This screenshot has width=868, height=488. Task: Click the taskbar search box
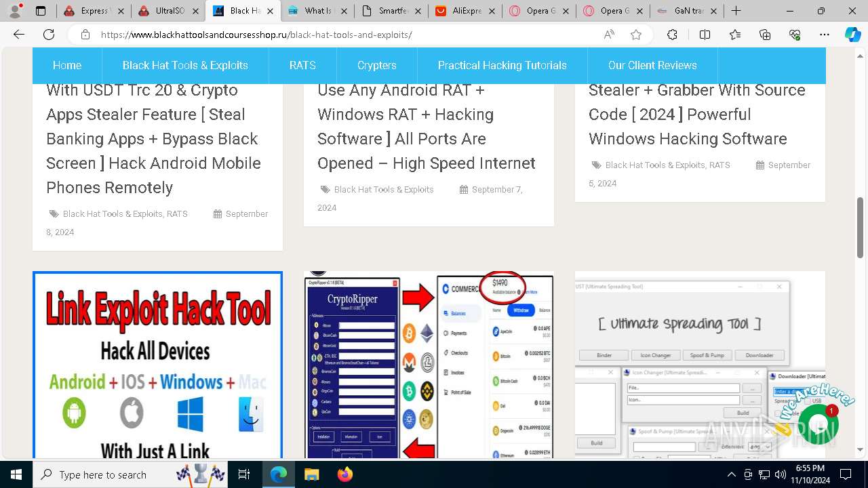click(131, 474)
